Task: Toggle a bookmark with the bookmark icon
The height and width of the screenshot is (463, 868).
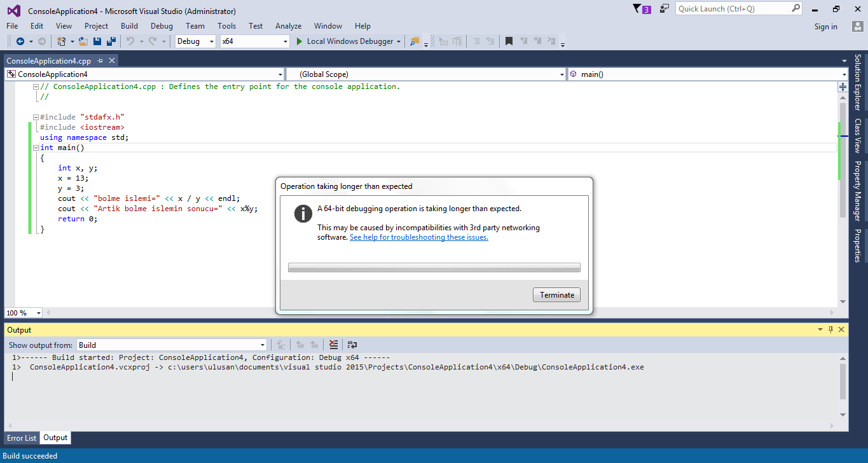Action: pos(509,41)
